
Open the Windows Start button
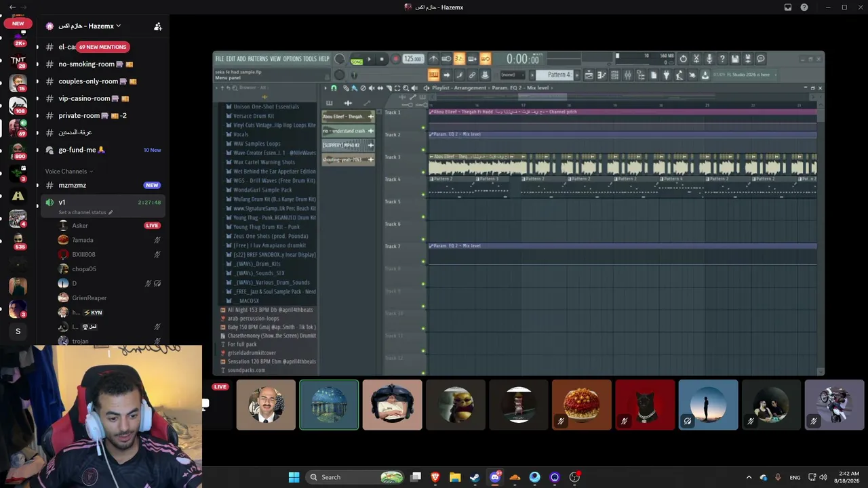click(x=294, y=477)
